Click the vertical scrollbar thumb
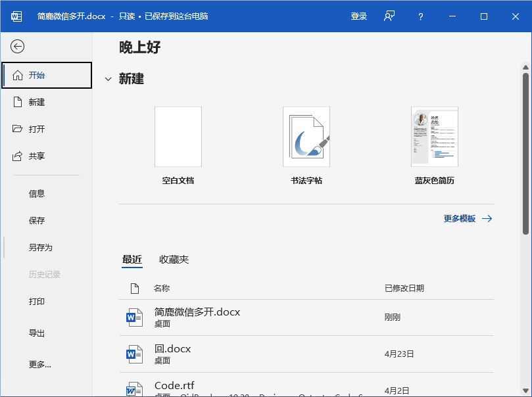Screen dimensions: 532x397 click(x=525, y=154)
